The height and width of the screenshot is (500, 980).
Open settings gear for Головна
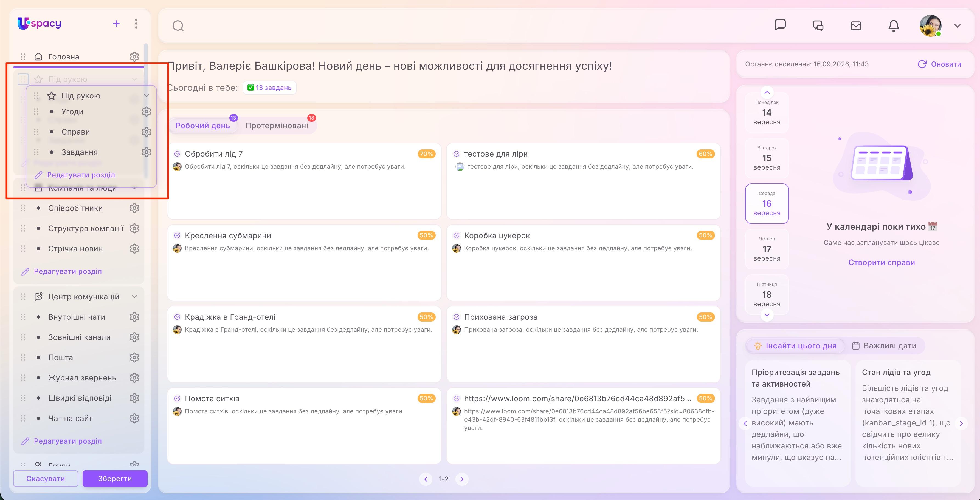(x=134, y=57)
